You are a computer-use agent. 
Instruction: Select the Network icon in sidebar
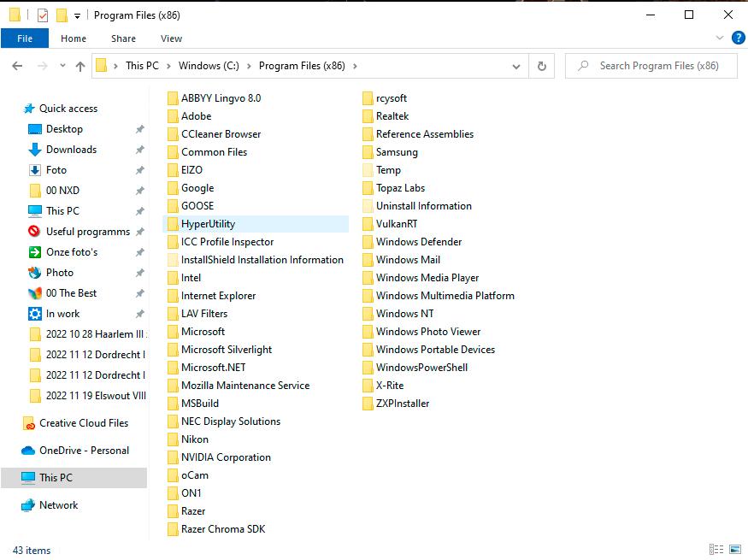[x=28, y=505]
